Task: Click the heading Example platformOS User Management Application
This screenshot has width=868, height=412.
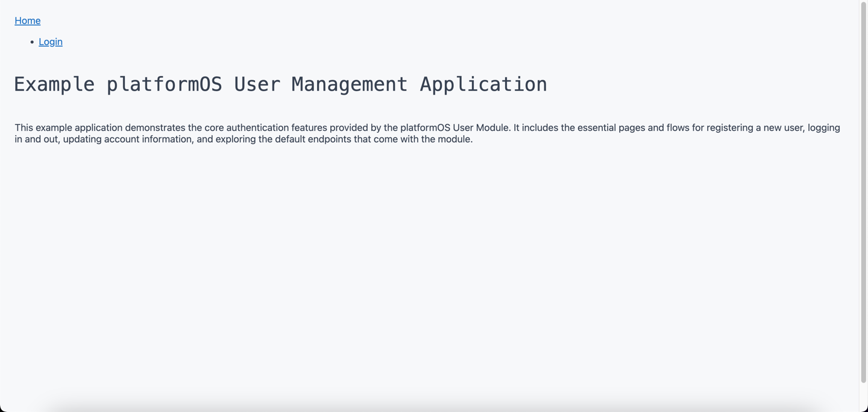Action: click(280, 84)
